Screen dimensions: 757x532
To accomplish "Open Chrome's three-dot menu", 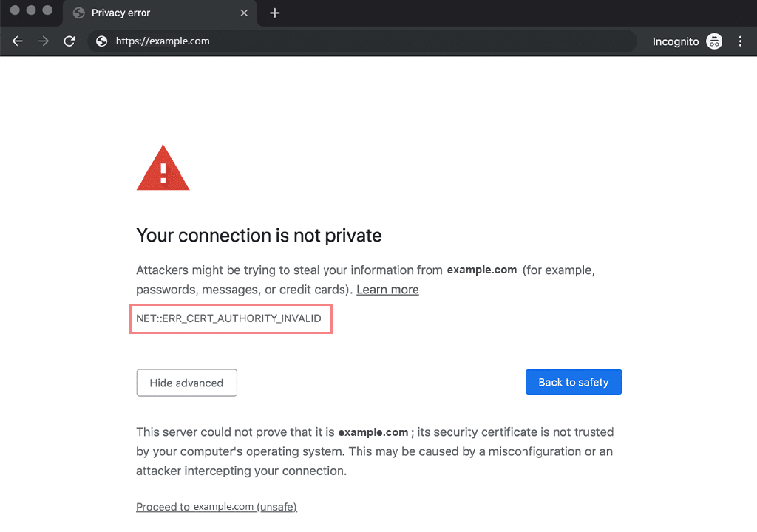I will (741, 41).
